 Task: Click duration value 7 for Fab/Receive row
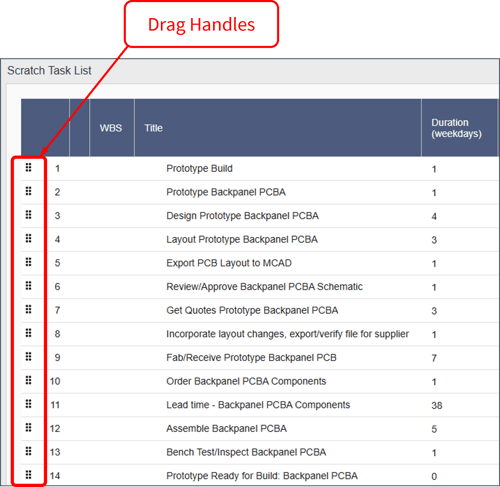tap(434, 358)
